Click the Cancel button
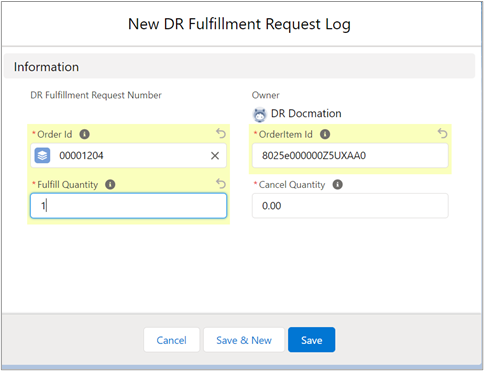Viewport: 484px width, 371px height. click(172, 340)
